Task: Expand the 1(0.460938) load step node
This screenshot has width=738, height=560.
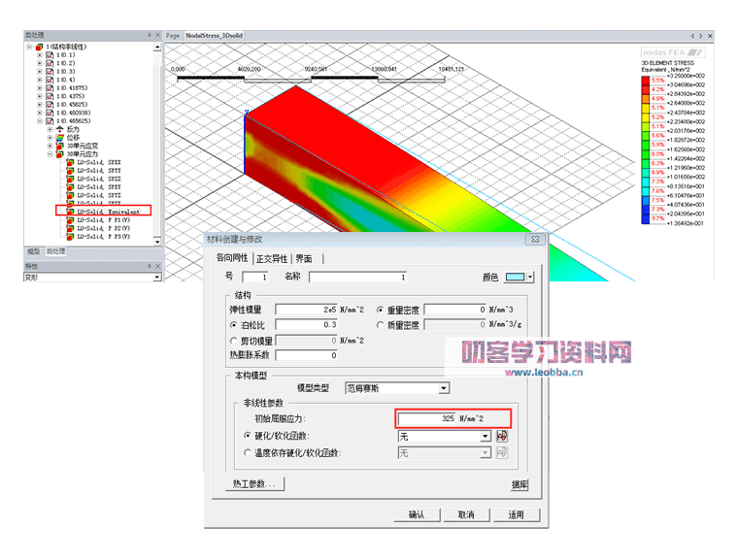Action: (40, 113)
